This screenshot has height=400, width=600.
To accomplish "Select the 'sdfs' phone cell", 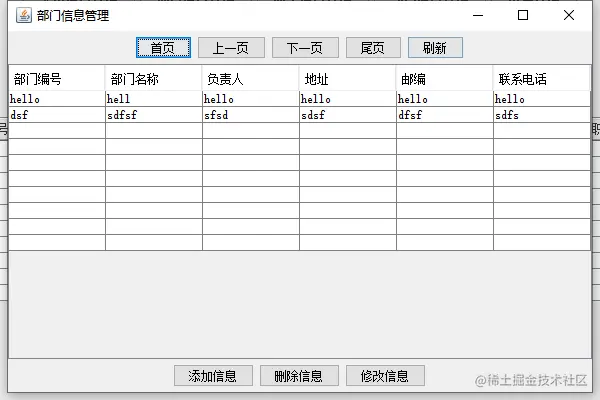I will tap(542, 115).
